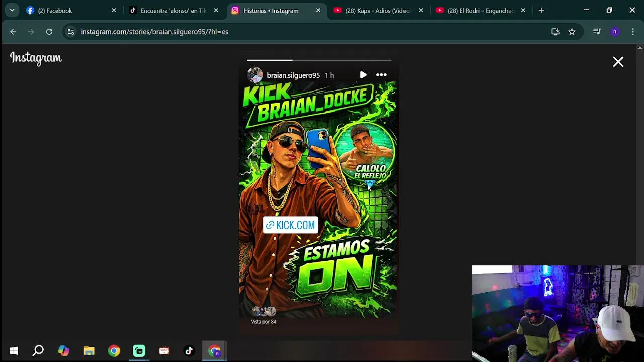Launch Copilot from the taskbar

tap(63, 351)
